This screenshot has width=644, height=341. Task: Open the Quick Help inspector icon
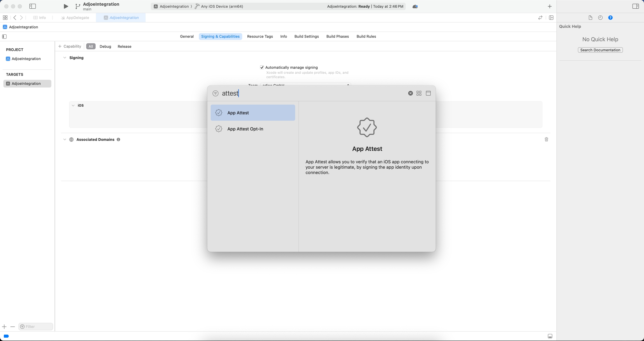point(610,18)
